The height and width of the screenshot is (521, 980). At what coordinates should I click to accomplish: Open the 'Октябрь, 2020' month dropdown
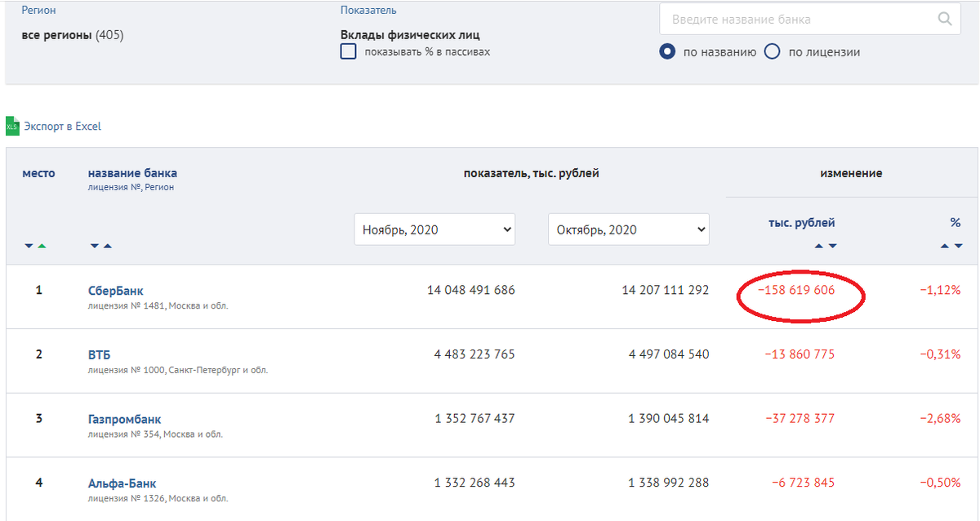pos(629,229)
